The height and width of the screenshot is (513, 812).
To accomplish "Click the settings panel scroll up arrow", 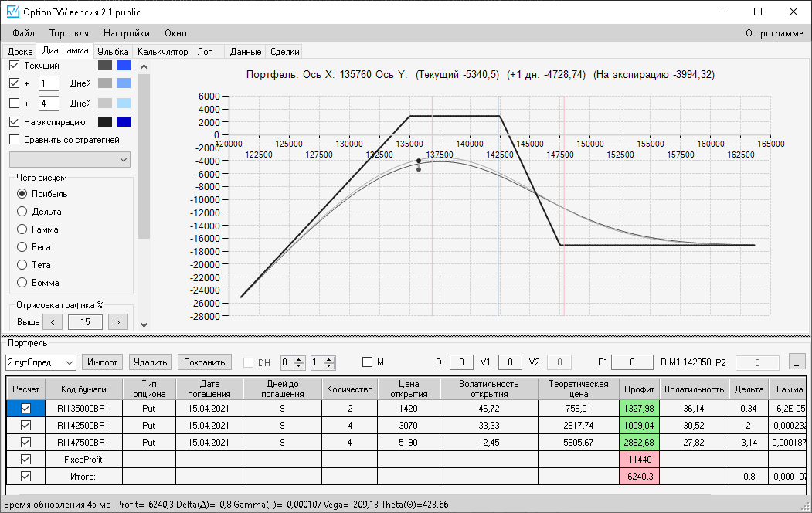I will pos(144,66).
